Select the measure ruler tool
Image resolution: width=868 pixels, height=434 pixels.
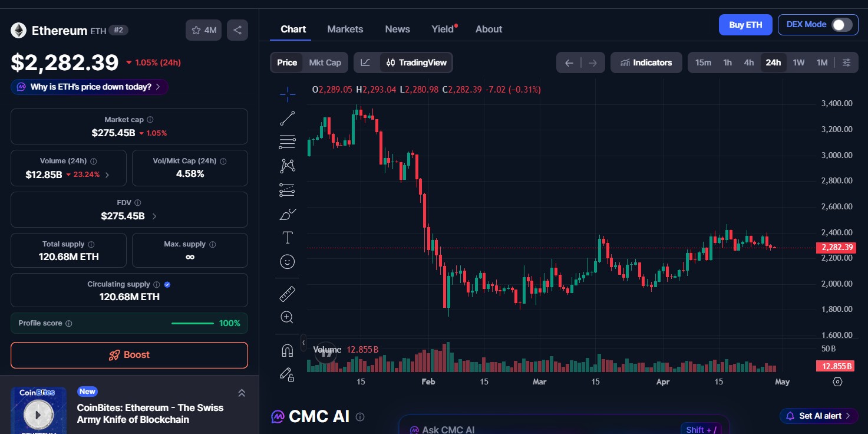point(287,292)
